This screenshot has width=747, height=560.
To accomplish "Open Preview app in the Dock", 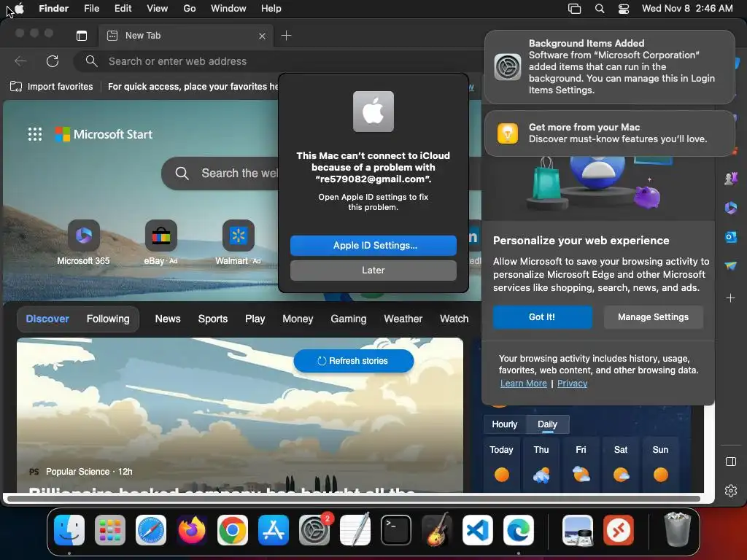I will (578, 530).
